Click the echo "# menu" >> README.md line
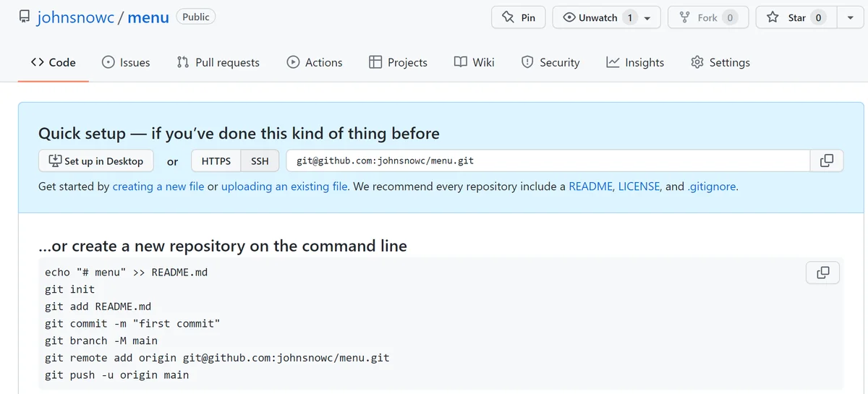This screenshot has height=394, width=868. [x=127, y=273]
